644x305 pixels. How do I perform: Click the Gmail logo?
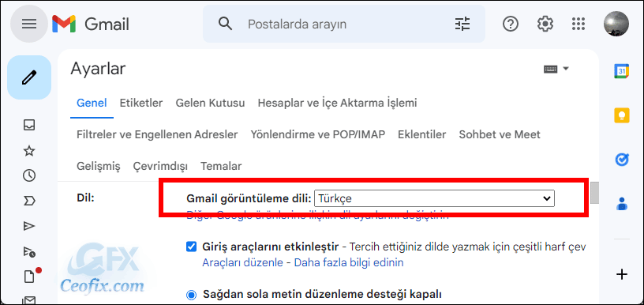click(91, 24)
